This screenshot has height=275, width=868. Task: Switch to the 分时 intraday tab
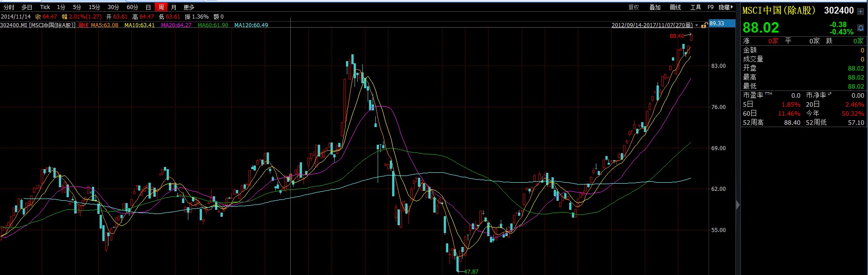pos(9,7)
